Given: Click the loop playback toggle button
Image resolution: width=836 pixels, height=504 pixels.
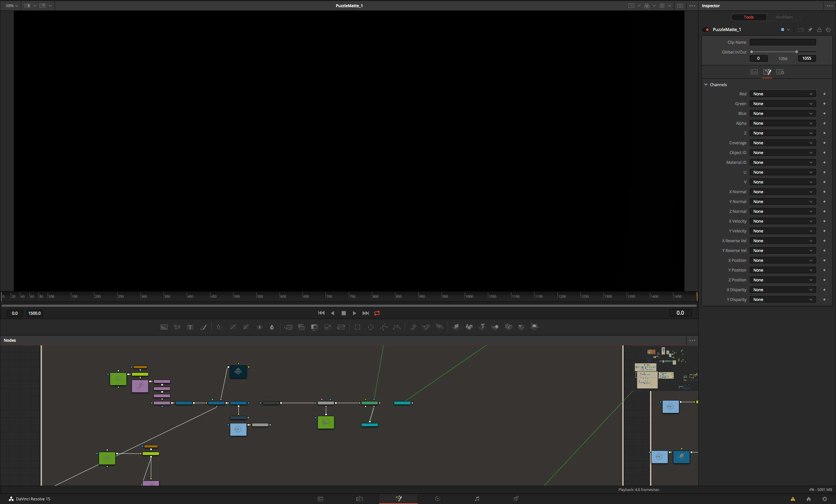Looking at the screenshot, I should coord(377,313).
